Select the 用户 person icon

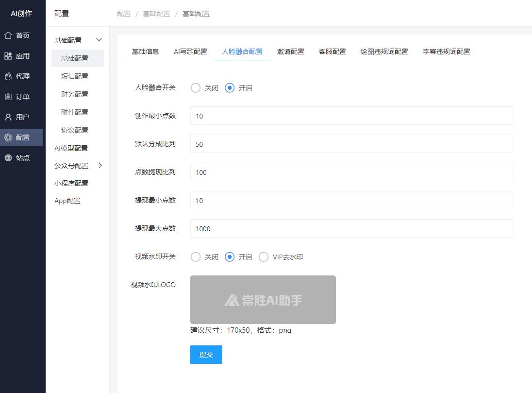[8, 117]
